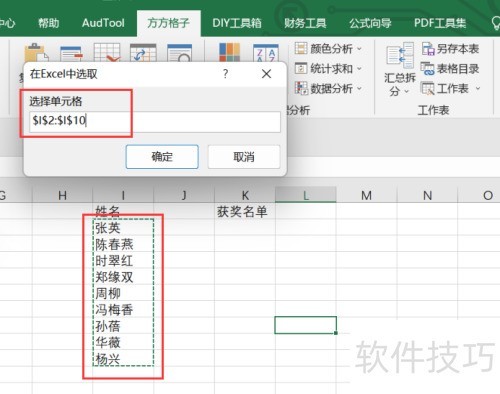500x394 pixels.
Task: Click the 选择单元格 label in the dialog
Action: 56,101
